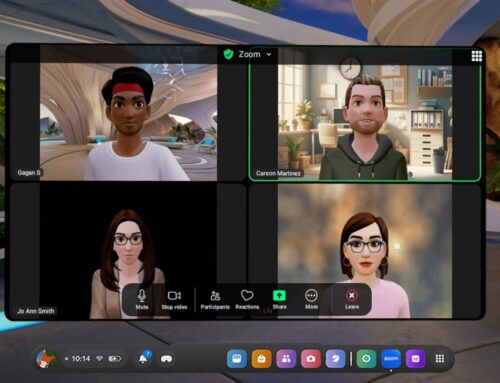Select Carson Martinez video tile
Screen dimensions: 500x383
pyautogui.click(x=365, y=114)
